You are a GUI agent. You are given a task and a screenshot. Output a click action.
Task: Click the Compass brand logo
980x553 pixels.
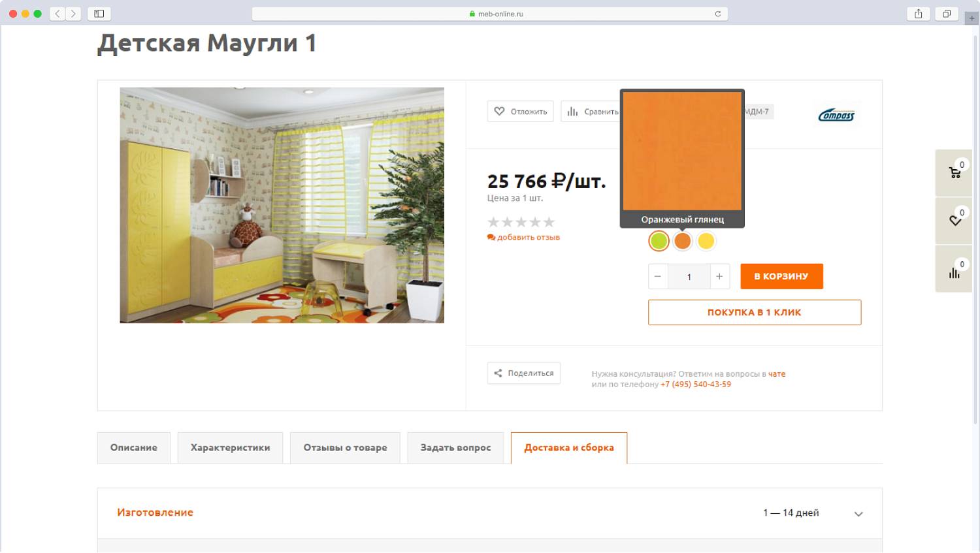point(836,115)
